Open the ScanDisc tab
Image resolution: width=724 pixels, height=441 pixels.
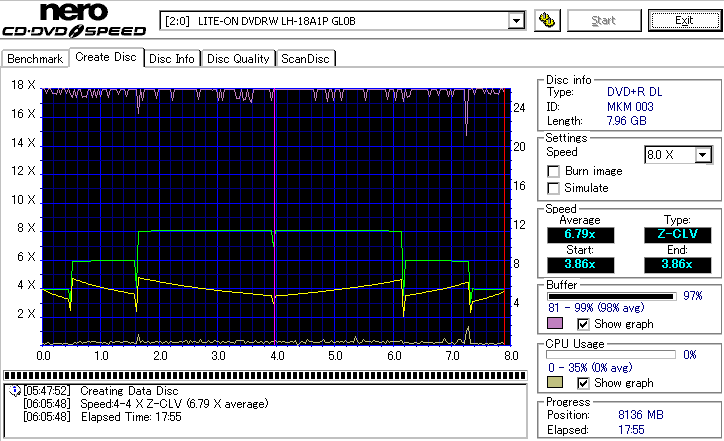tap(305, 59)
